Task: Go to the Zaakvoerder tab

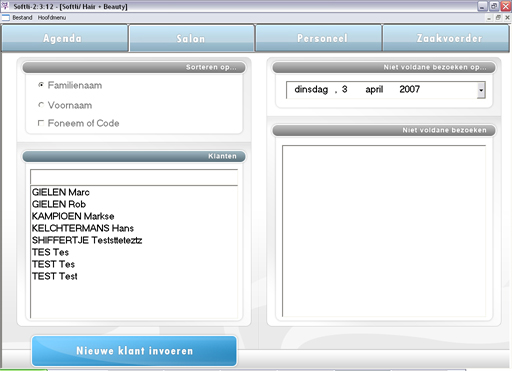Action: pos(446,38)
